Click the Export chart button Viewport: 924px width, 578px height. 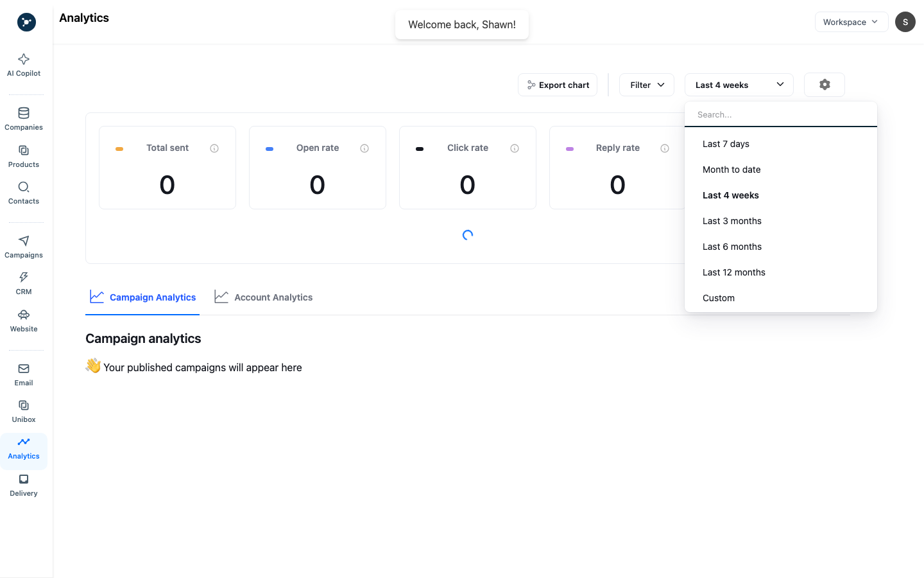(x=558, y=85)
